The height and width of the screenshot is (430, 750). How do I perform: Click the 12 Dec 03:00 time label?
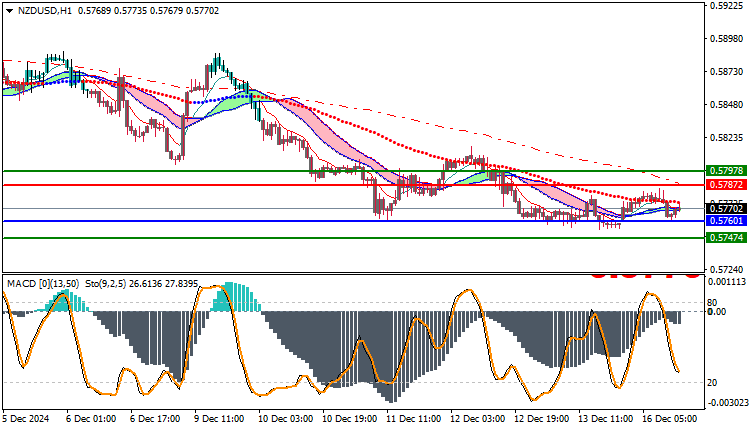[478, 419]
